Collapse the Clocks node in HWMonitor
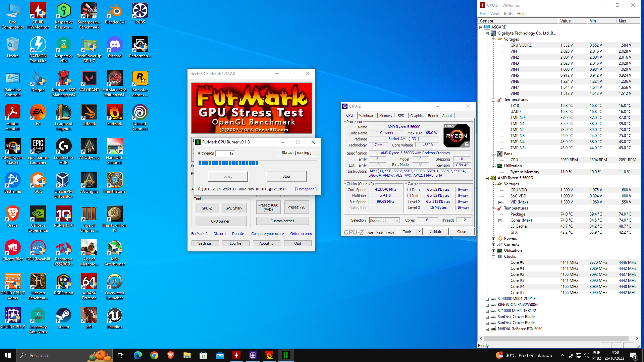 click(493, 257)
